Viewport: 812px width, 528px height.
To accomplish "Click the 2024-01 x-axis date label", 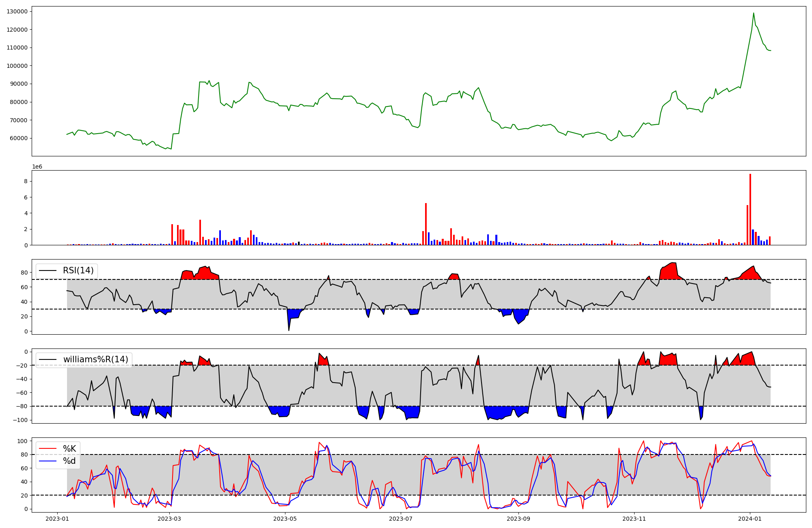I will coord(750,519).
